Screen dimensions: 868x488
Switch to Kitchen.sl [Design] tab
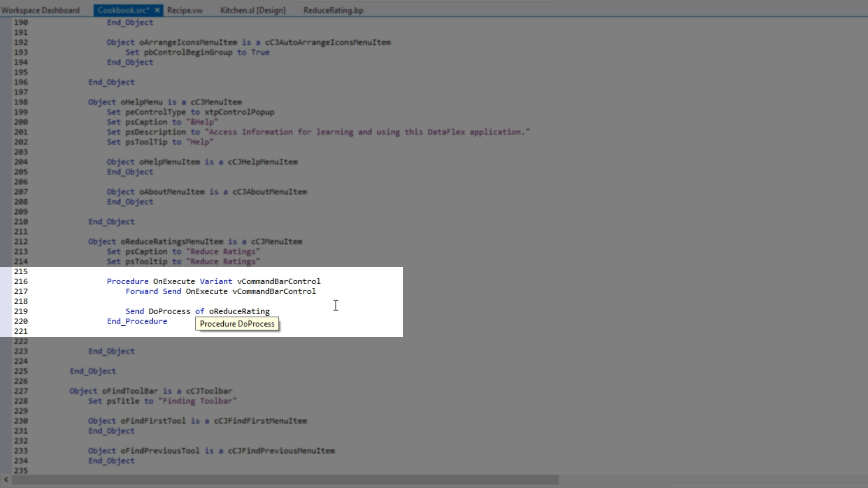(x=253, y=10)
